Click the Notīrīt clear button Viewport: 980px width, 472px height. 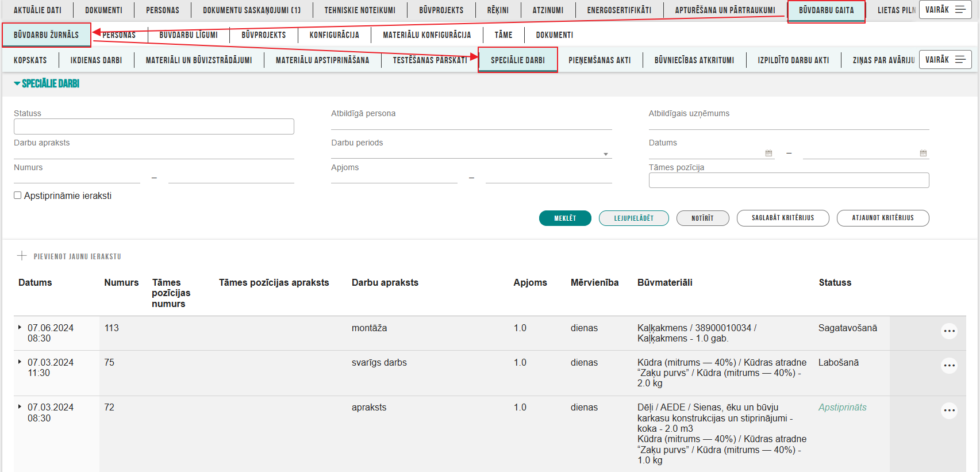coord(702,218)
